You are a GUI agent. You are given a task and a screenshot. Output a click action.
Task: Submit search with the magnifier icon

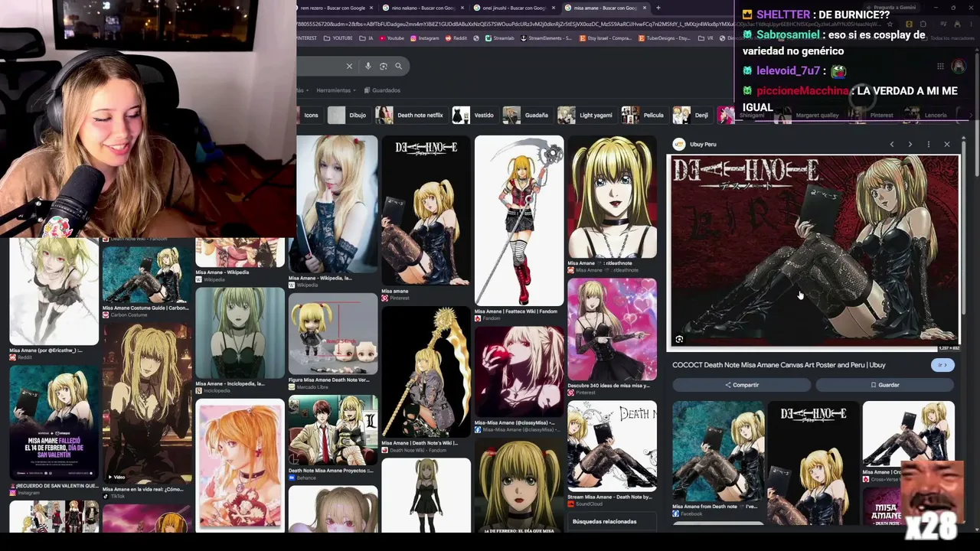[398, 66]
